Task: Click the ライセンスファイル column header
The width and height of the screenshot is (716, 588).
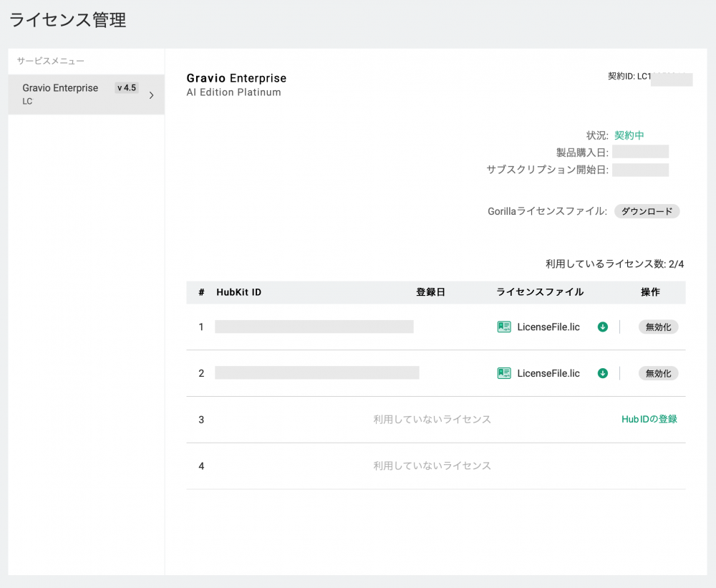Action: click(x=540, y=292)
